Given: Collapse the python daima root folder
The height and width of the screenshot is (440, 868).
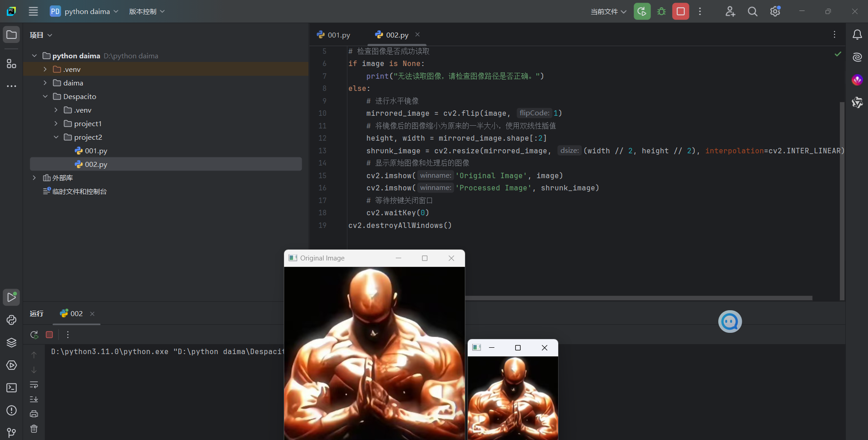Looking at the screenshot, I should [x=34, y=56].
